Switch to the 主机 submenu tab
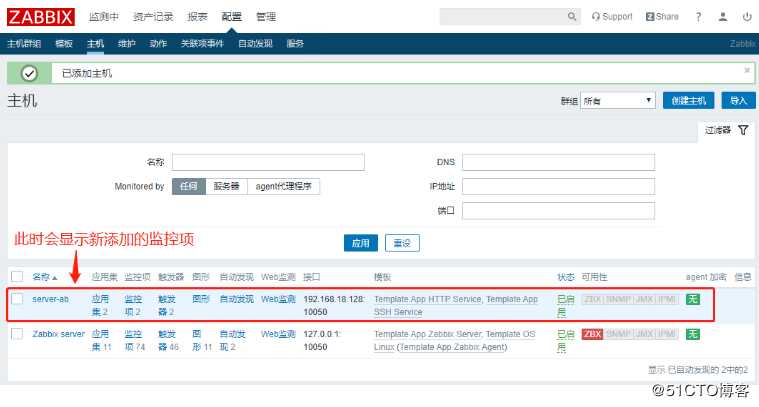The height and width of the screenshot is (407, 759). [95, 44]
